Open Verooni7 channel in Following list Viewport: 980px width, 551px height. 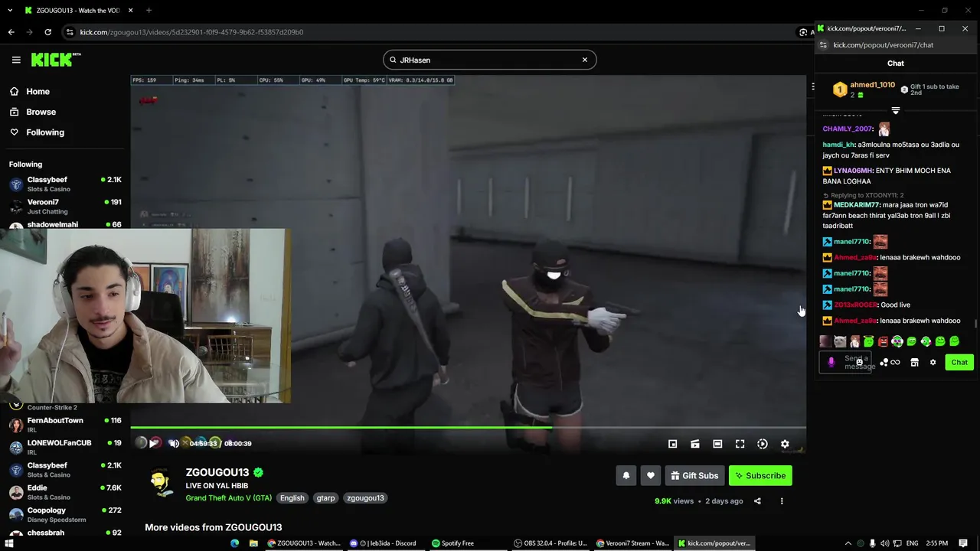(x=65, y=206)
